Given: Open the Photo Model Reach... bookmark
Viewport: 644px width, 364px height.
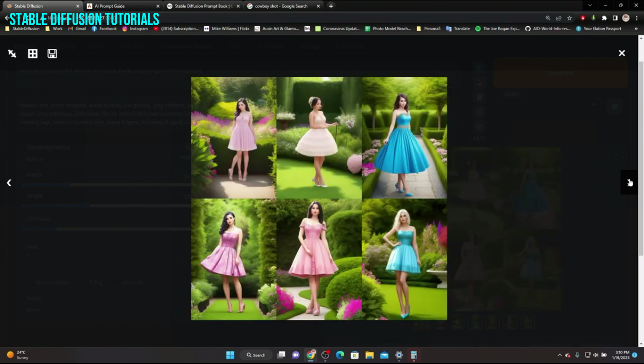Looking at the screenshot, I should [x=388, y=28].
